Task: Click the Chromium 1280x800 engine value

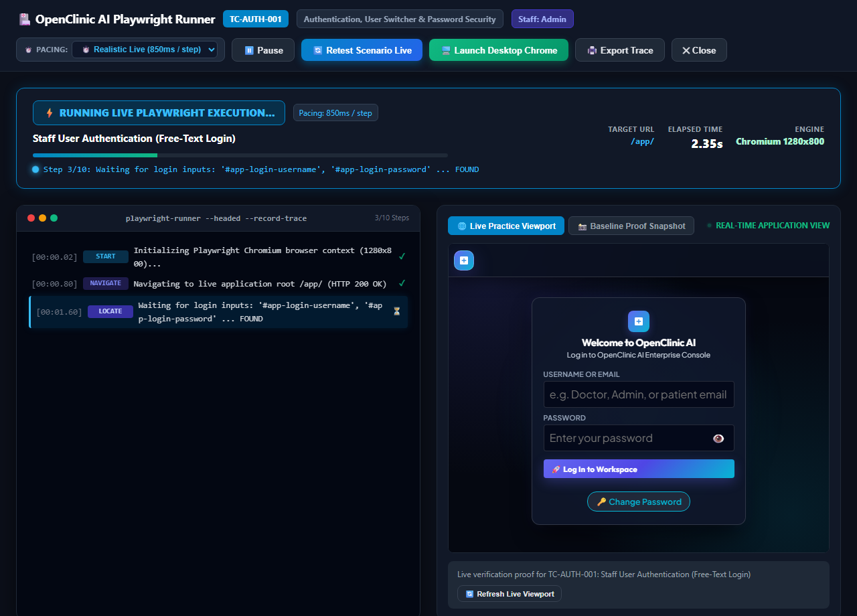Action: pos(780,141)
